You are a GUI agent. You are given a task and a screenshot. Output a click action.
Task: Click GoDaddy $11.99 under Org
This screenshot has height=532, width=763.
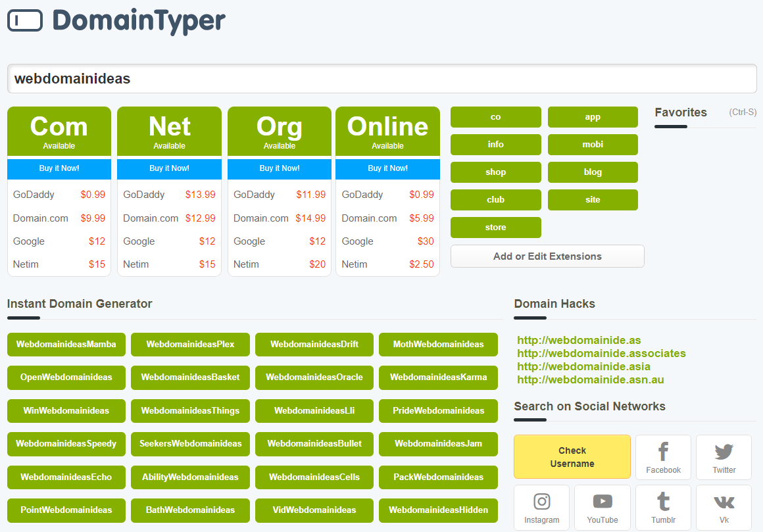[280, 195]
